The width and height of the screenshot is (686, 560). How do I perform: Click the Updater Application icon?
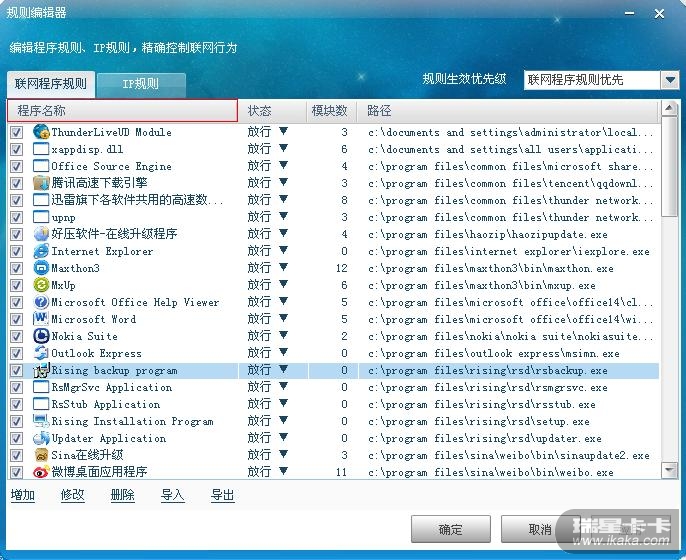coord(41,438)
